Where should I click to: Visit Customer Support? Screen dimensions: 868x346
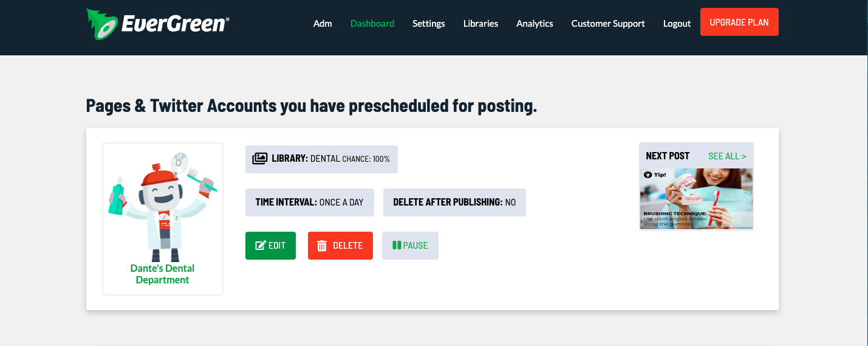click(x=608, y=24)
